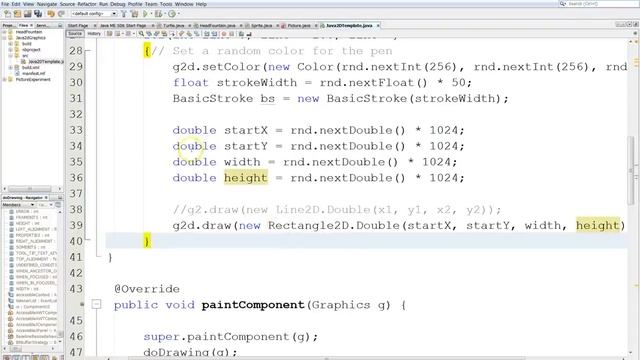Open the Help menu
The image size is (640, 360).
[x=201, y=4]
